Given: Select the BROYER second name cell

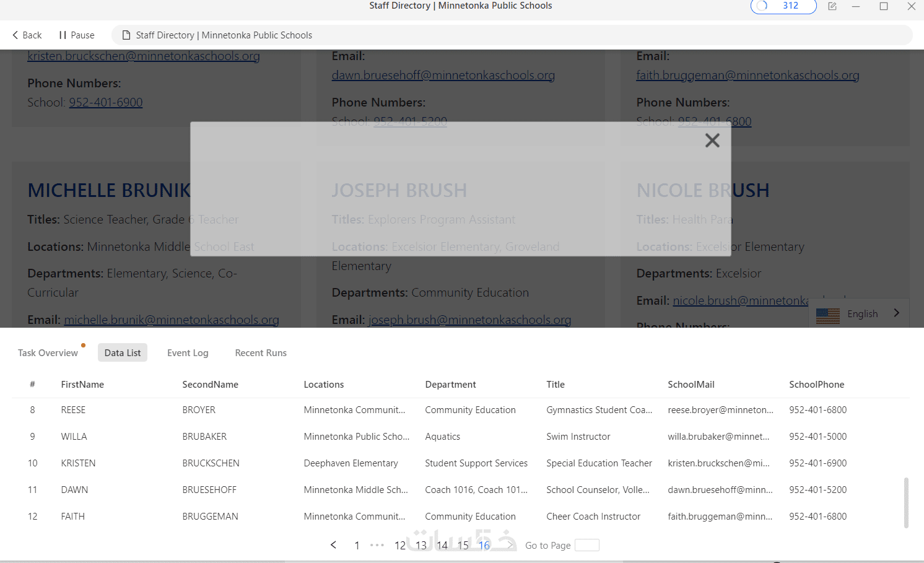Looking at the screenshot, I should pyautogui.click(x=199, y=410).
